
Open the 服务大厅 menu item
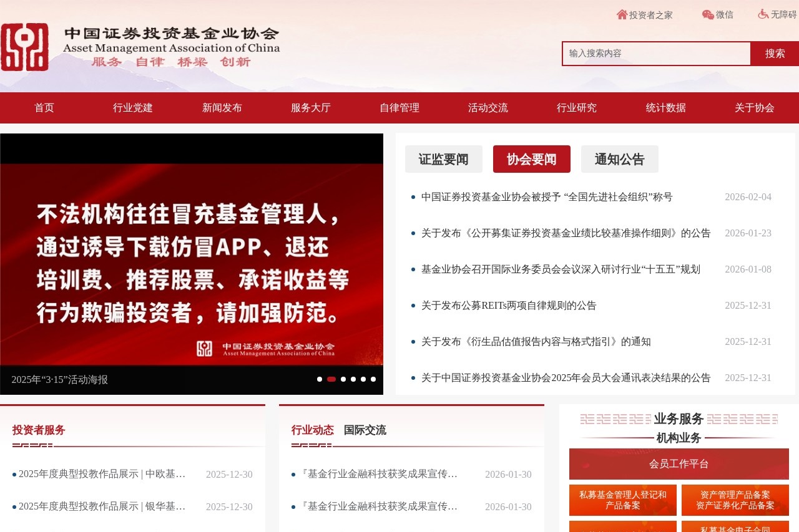(x=311, y=108)
